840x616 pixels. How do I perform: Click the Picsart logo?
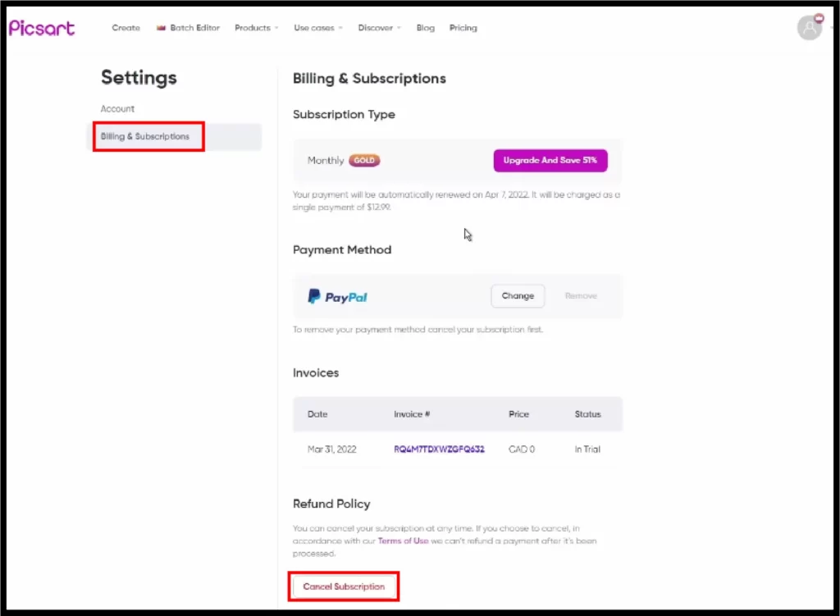pos(42,28)
